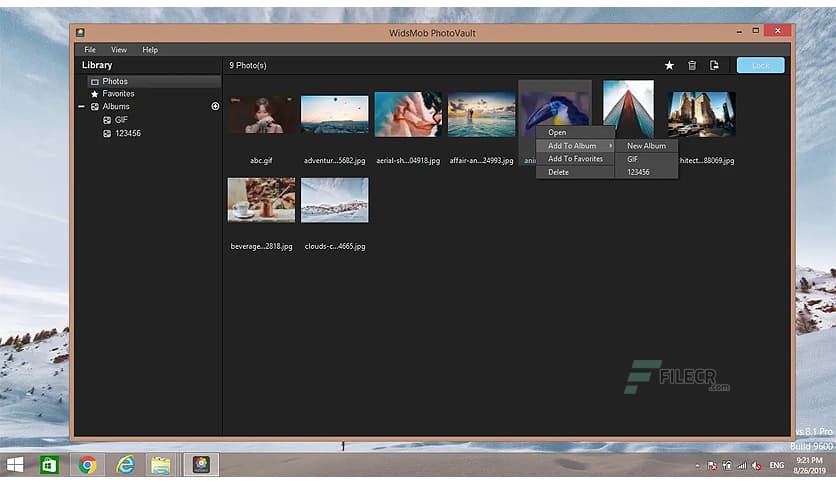
Task: Select the adventure balloons photo thumbnail
Action: (334, 114)
